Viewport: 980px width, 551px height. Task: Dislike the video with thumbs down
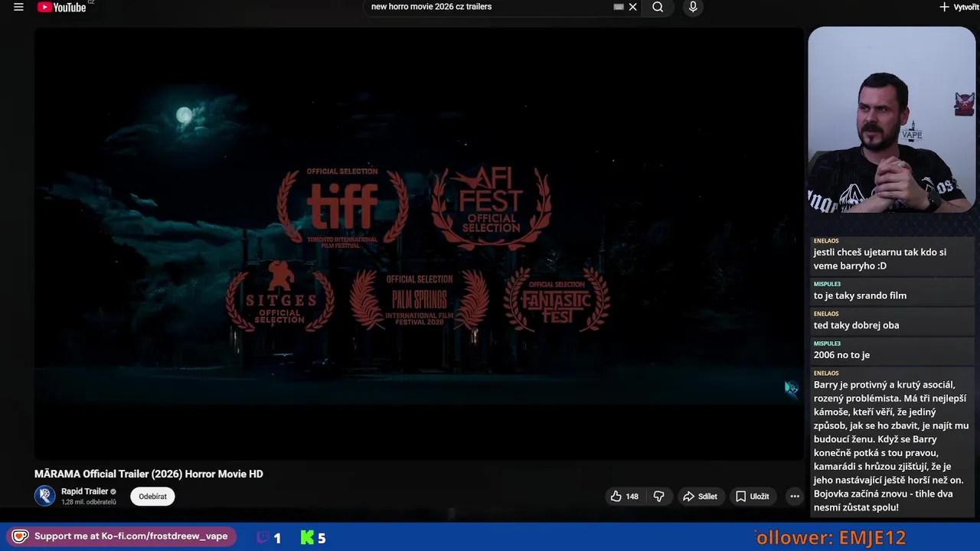coord(658,497)
